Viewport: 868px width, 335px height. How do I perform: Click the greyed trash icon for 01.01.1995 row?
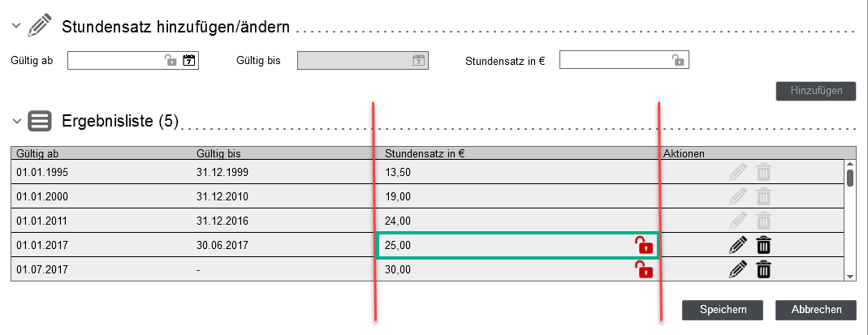pos(764,173)
